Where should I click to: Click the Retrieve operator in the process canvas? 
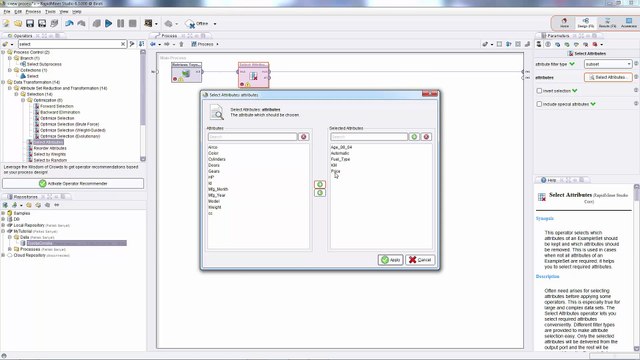[x=187, y=72]
